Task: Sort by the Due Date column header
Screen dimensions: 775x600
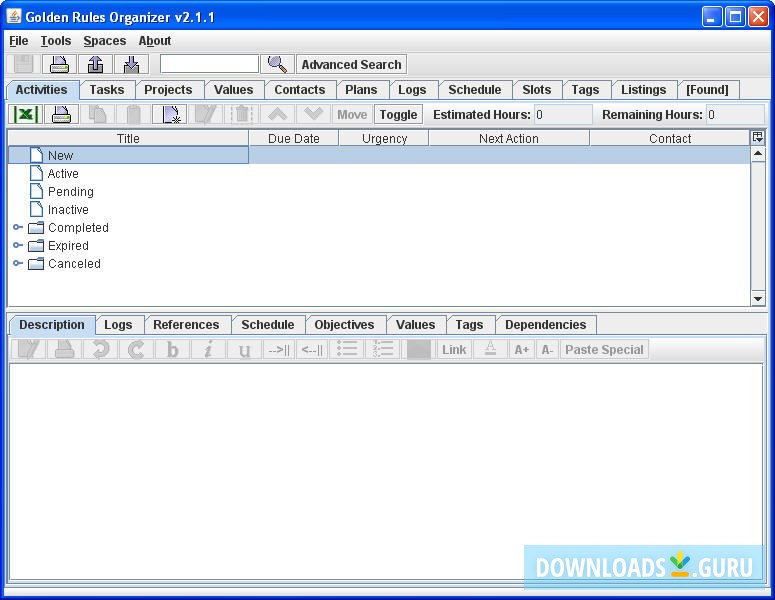Action: click(294, 138)
